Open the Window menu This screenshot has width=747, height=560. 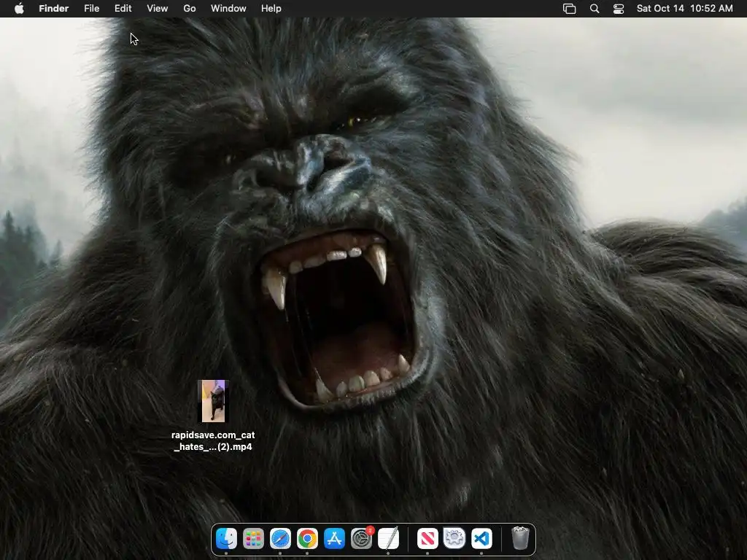[228, 9]
